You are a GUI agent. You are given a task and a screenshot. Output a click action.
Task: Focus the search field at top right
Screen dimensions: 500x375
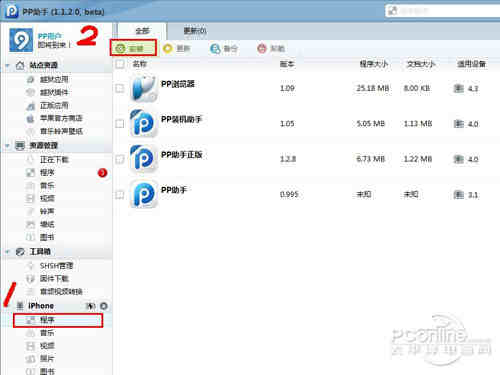click(x=443, y=11)
